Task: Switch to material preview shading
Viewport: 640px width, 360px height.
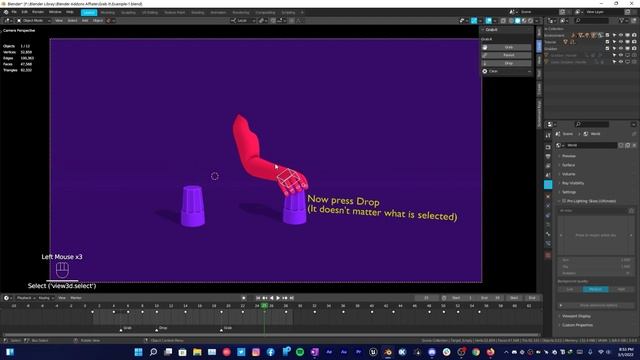Action: (524, 20)
